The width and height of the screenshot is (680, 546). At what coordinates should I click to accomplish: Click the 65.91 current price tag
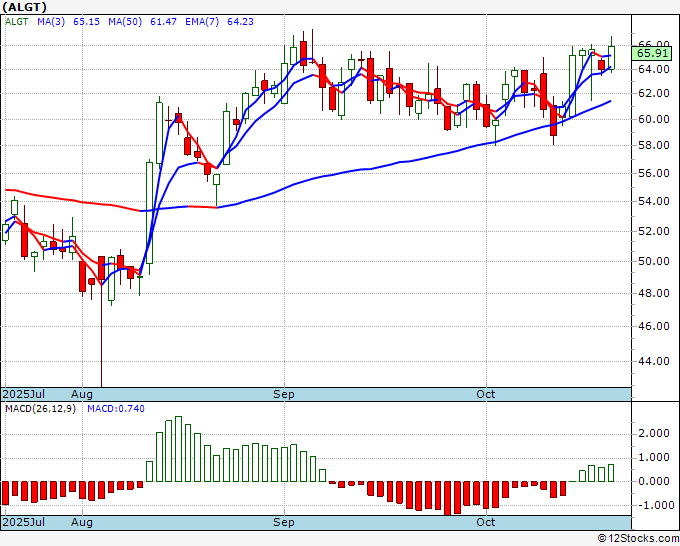[x=653, y=53]
